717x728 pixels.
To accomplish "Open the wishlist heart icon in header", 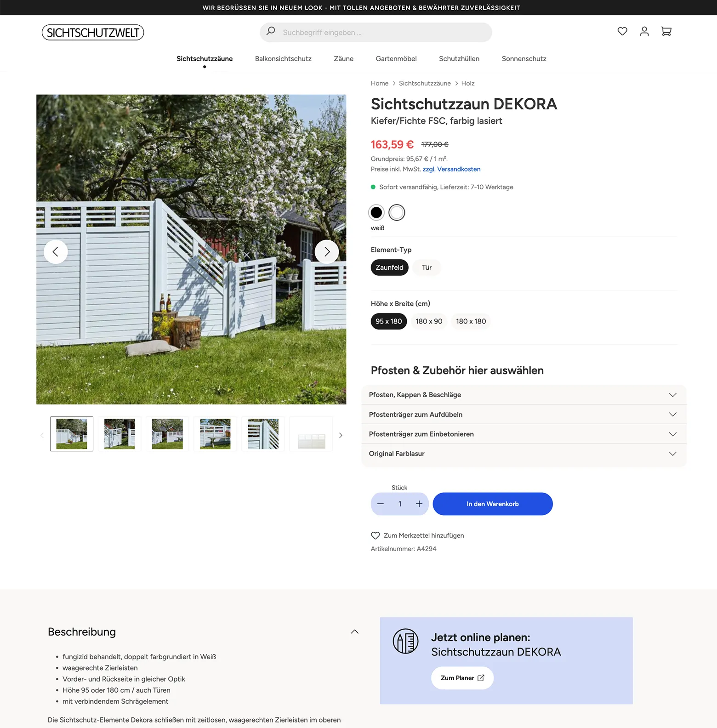I will [622, 31].
